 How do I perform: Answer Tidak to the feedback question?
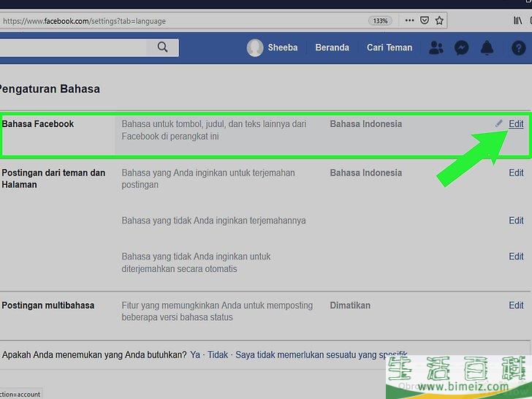(218, 355)
